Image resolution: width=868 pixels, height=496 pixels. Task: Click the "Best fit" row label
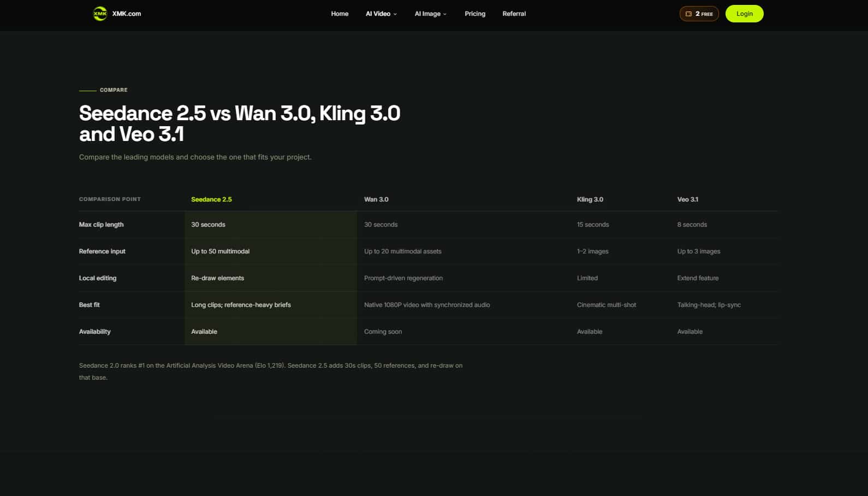click(x=90, y=305)
